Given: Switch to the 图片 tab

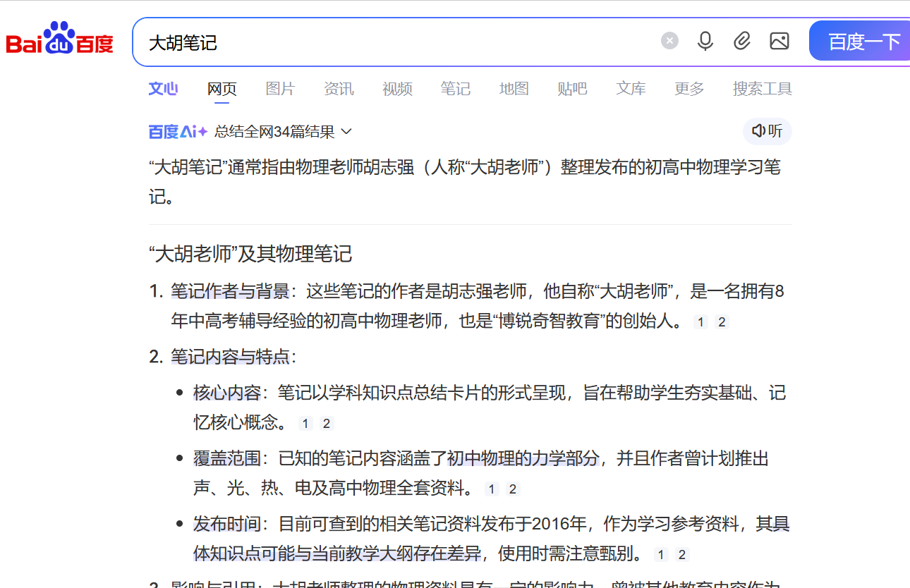Looking at the screenshot, I should 280,89.
